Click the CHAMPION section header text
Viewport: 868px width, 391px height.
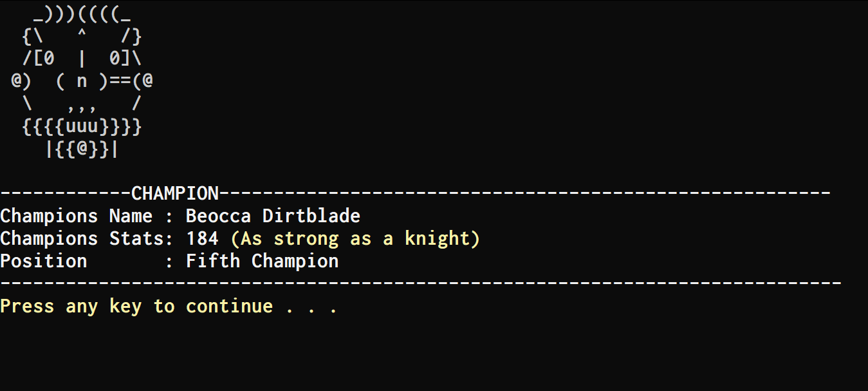point(175,193)
